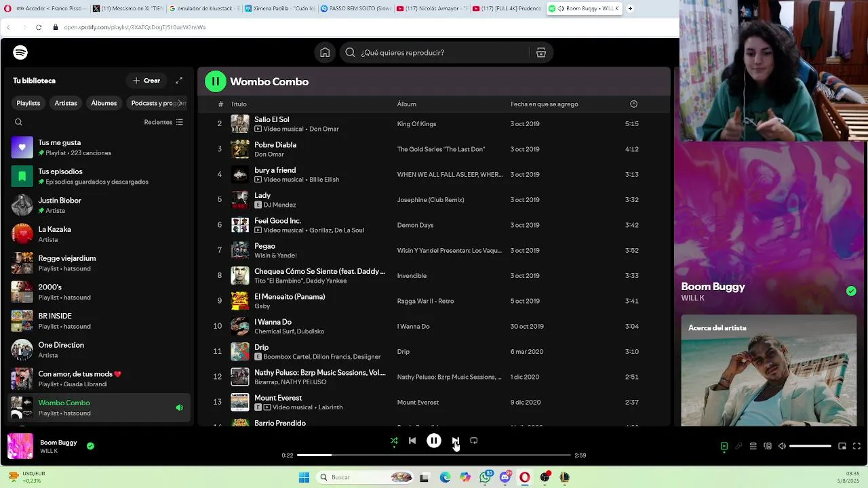Pause playback from the player bar
The image size is (868, 488).
434,441
